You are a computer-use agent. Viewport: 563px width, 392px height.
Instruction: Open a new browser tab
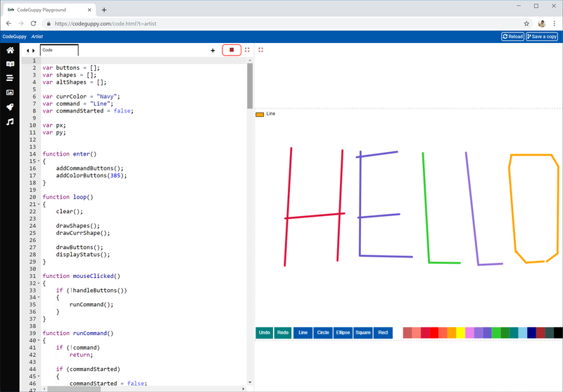coord(103,10)
